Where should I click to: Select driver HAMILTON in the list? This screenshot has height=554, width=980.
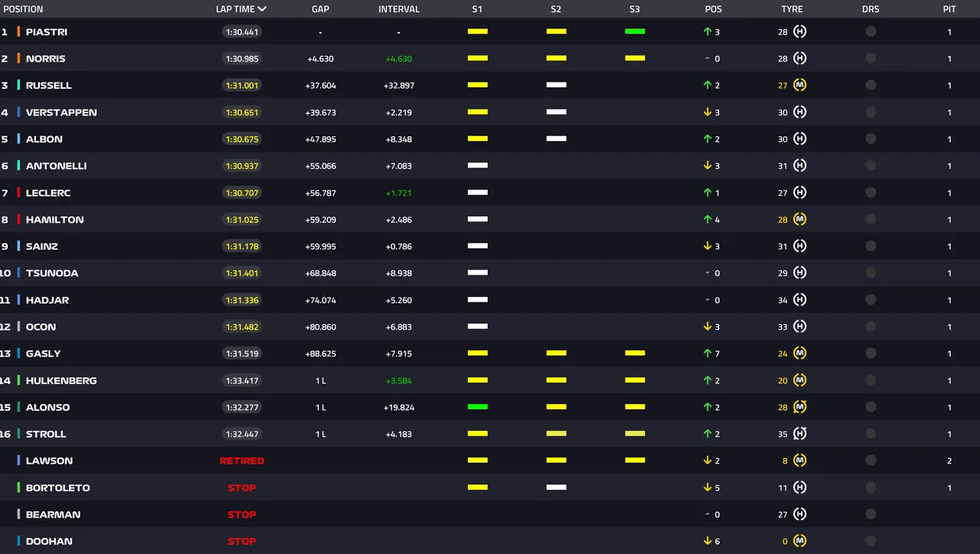(55, 220)
